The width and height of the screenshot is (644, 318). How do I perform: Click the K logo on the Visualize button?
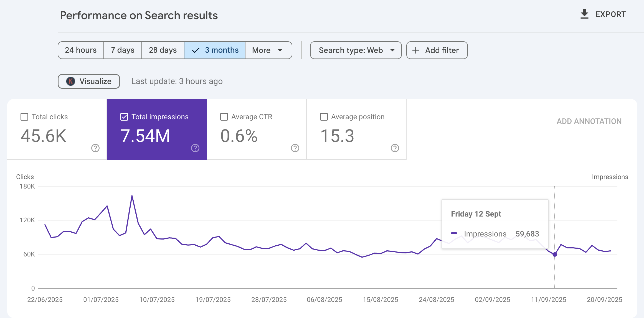click(x=70, y=81)
